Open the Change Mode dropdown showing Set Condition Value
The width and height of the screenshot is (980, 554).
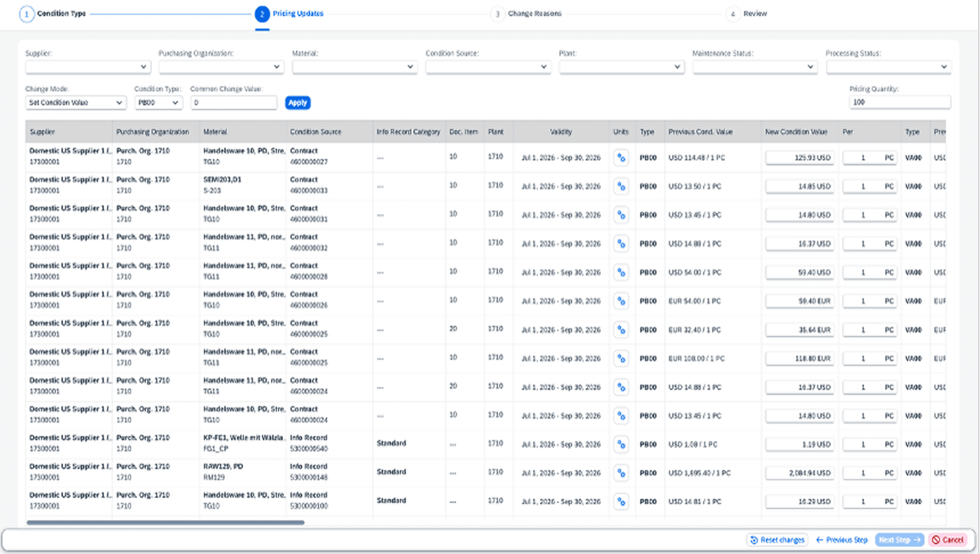point(75,102)
